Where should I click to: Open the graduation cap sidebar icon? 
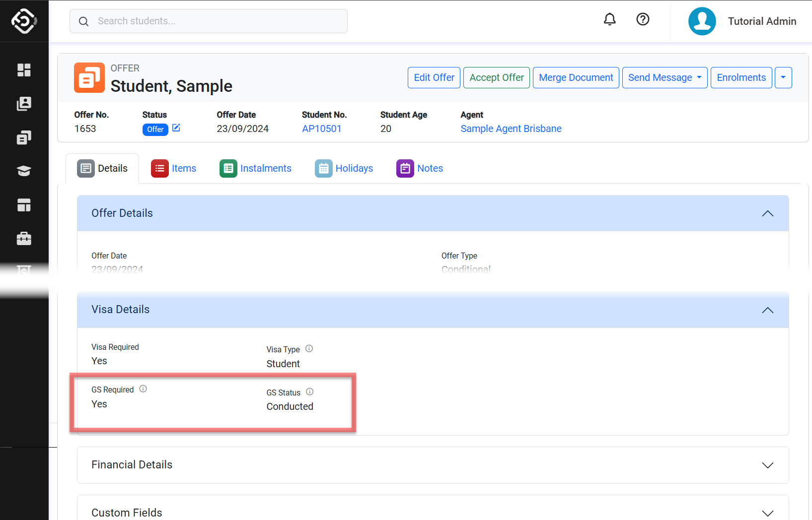tap(24, 171)
